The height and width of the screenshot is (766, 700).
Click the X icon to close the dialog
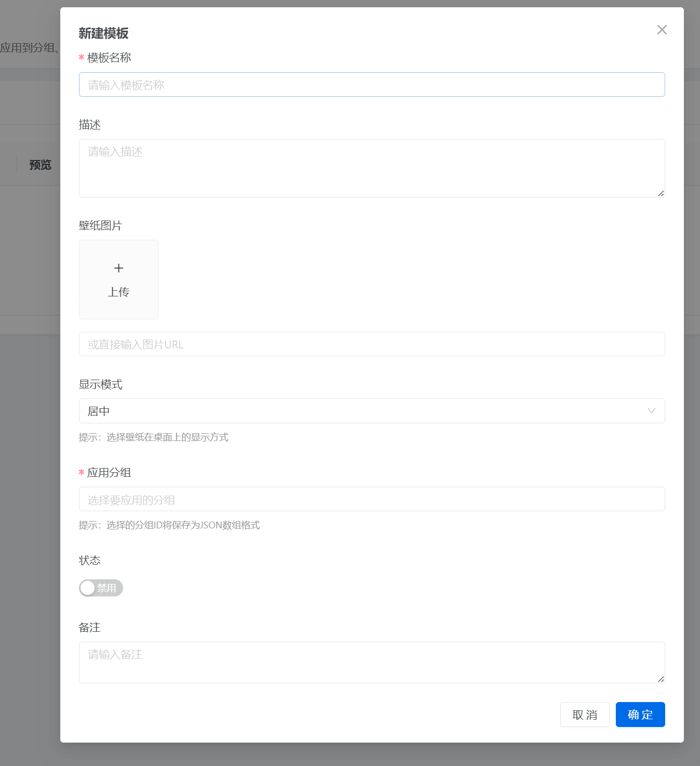coord(662,30)
